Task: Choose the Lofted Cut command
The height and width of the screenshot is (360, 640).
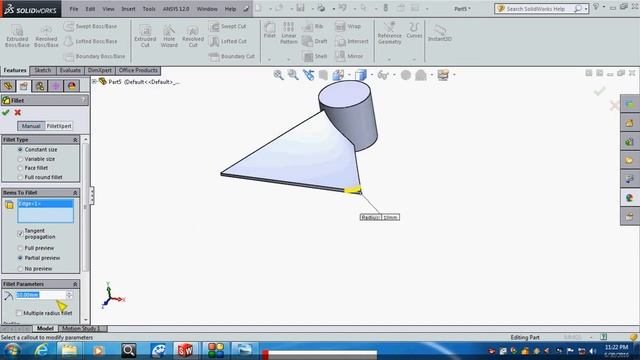Action: 228,41
